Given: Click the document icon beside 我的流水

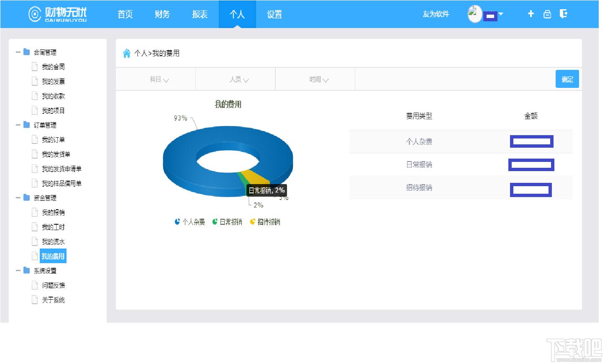Looking at the screenshot, I should [x=35, y=241].
